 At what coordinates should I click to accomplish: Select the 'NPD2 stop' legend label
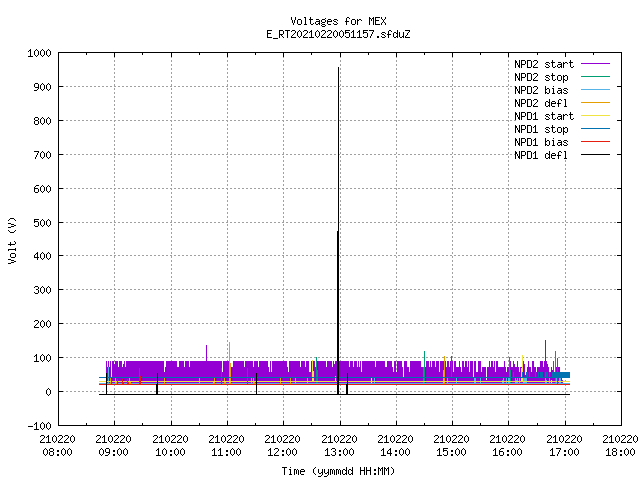[x=541, y=77]
